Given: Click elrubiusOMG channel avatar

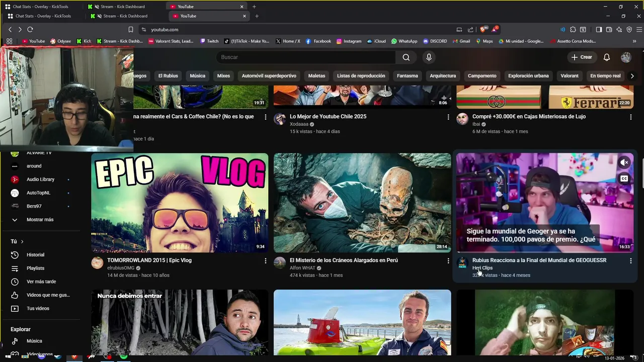Looking at the screenshot, I should (x=97, y=263).
